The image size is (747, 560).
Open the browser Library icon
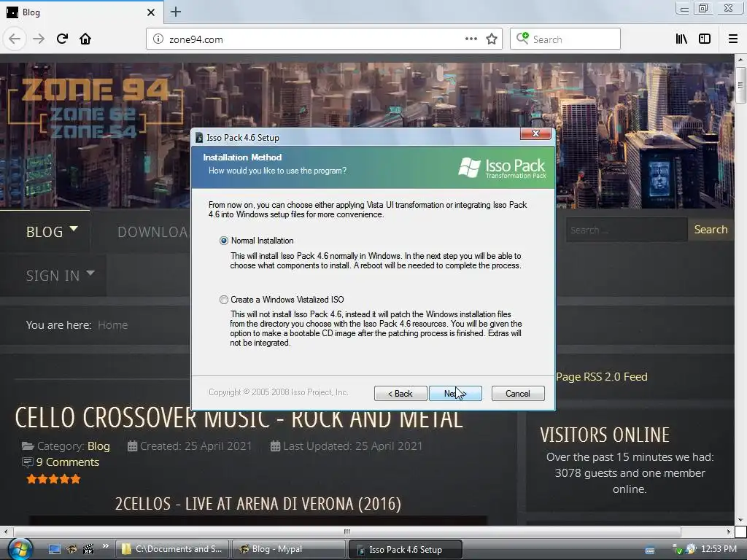[681, 39]
